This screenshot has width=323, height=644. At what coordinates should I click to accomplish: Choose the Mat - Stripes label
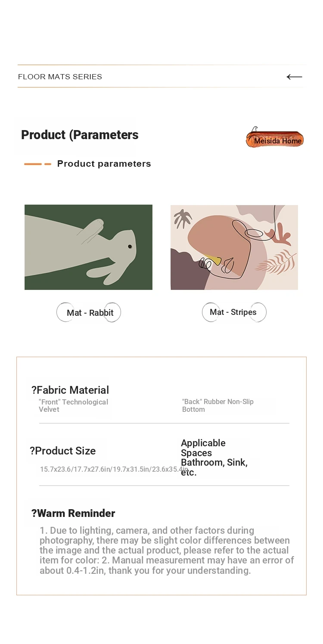click(234, 312)
